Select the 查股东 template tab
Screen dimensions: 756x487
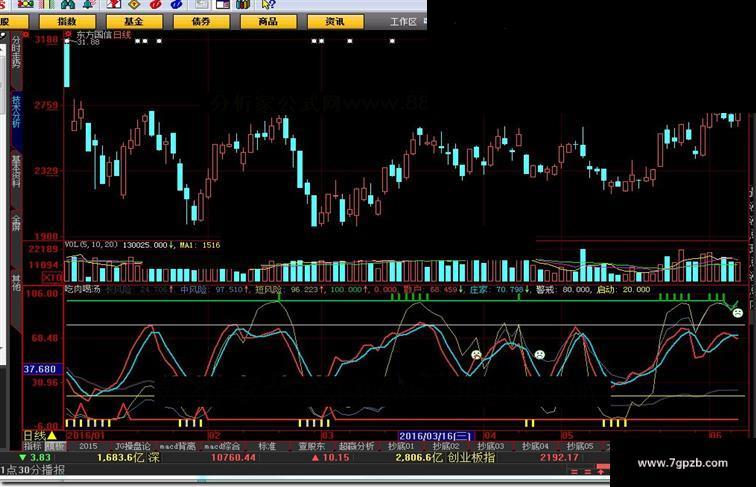tap(311, 446)
